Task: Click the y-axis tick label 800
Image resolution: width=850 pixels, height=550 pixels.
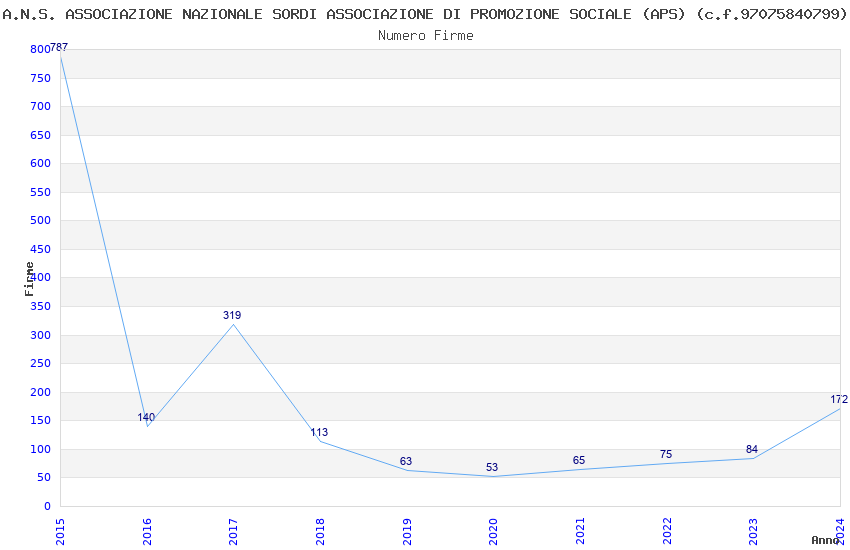Action: click(40, 49)
